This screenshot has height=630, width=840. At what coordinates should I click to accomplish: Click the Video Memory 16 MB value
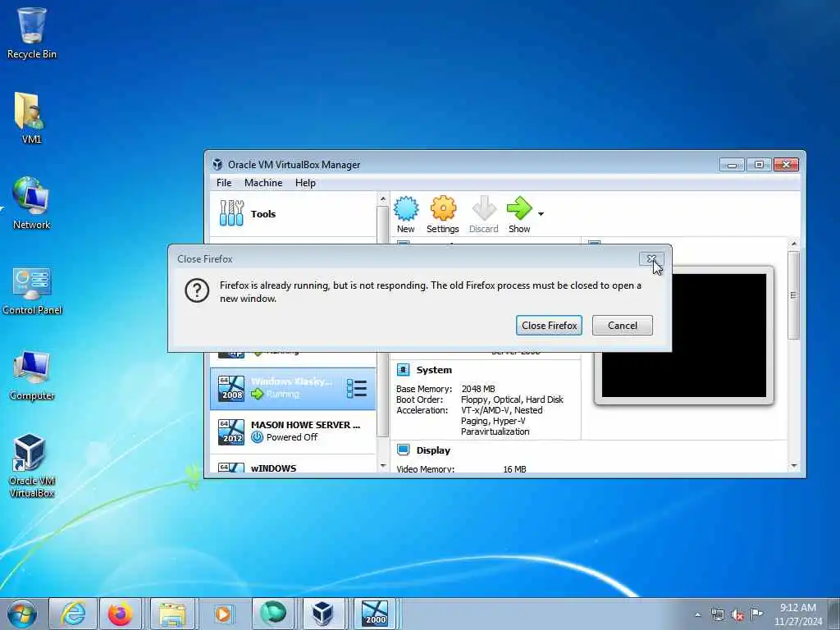(x=514, y=469)
